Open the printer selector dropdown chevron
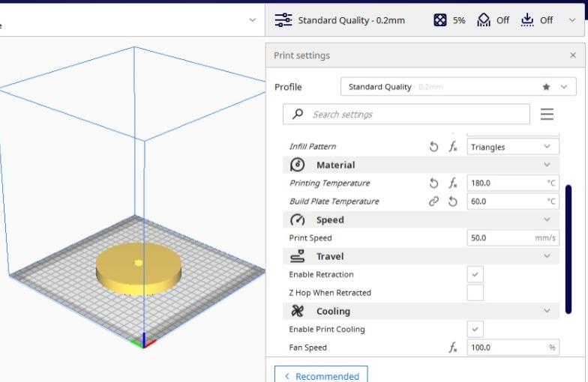Viewport: 588px width, 382px height. (252, 20)
